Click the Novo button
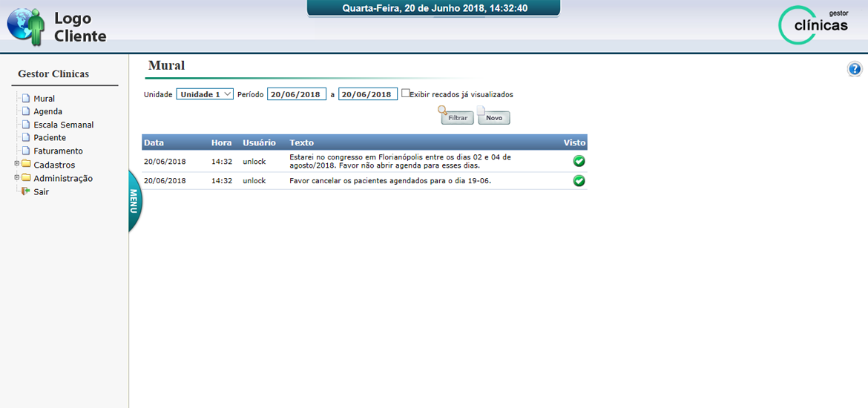This screenshot has width=868, height=408. (x=494, y=118)
